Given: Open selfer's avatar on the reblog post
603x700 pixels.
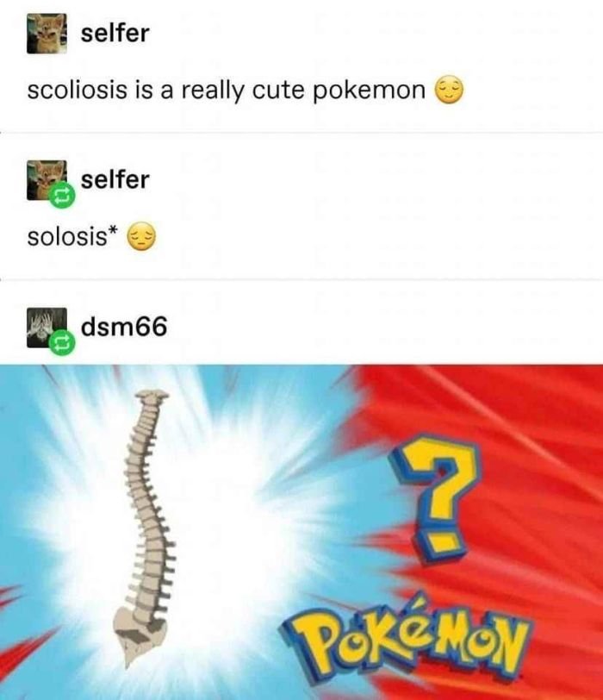Looking at the screenshot, I should coord(47,180).
